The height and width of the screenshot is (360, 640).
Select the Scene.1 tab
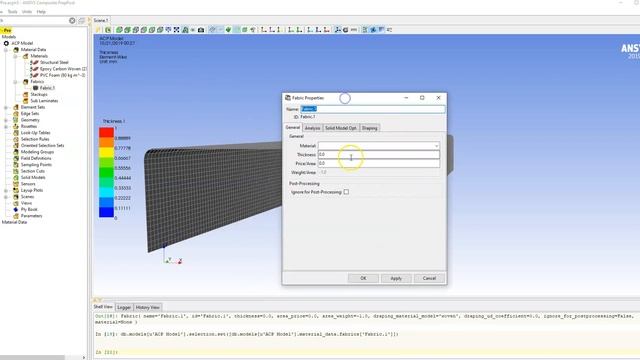(x=101, y=20)
